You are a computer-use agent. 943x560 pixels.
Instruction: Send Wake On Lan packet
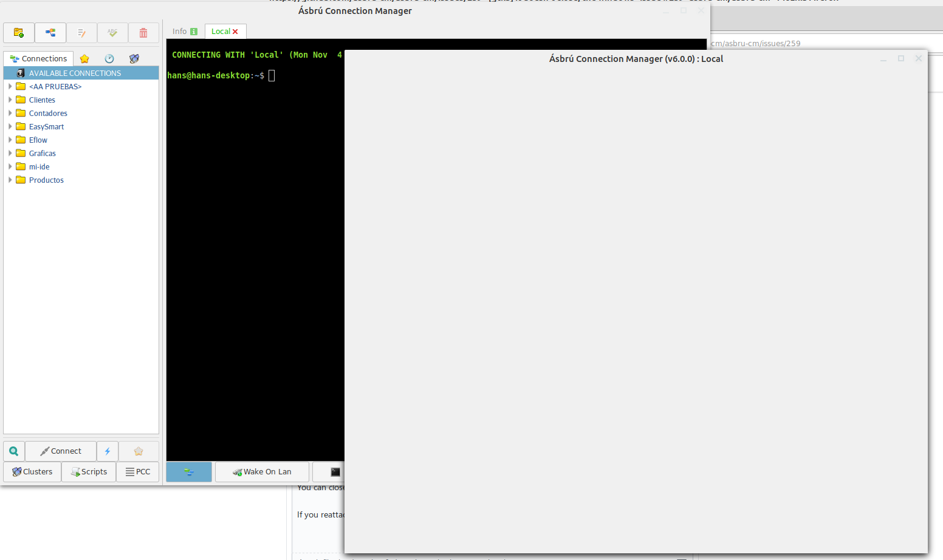point(261,471)
